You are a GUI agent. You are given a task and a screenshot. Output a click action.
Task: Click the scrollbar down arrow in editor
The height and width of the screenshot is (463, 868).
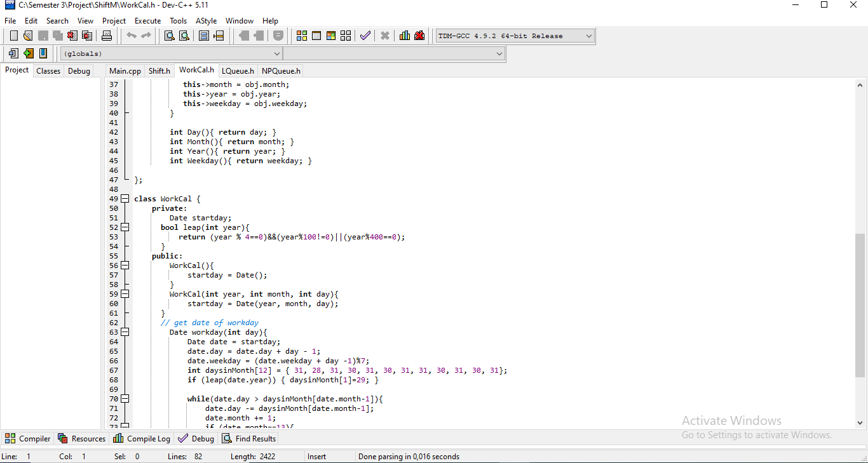[860, 422]
